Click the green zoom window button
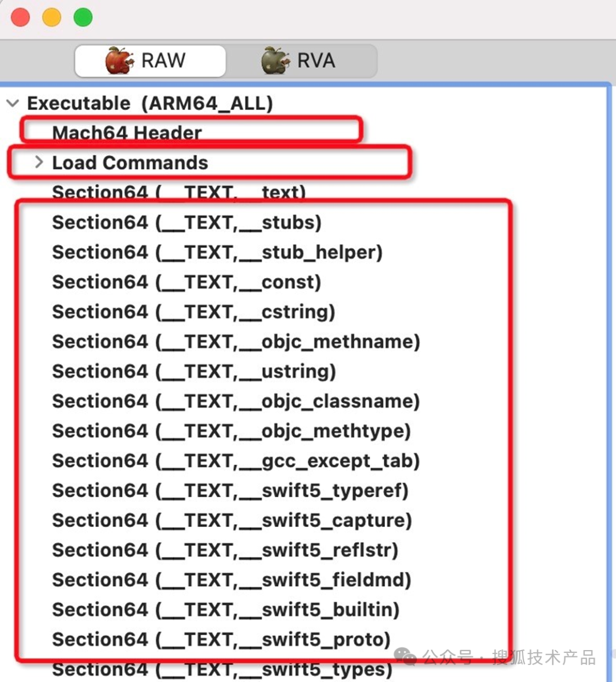This screenshot has height=682, width=616. coord(83,18)
